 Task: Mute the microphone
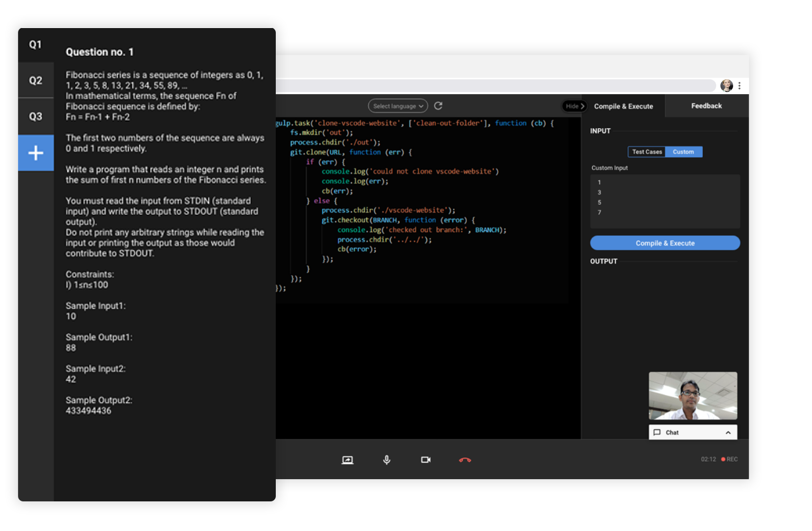tap(387, 460)
